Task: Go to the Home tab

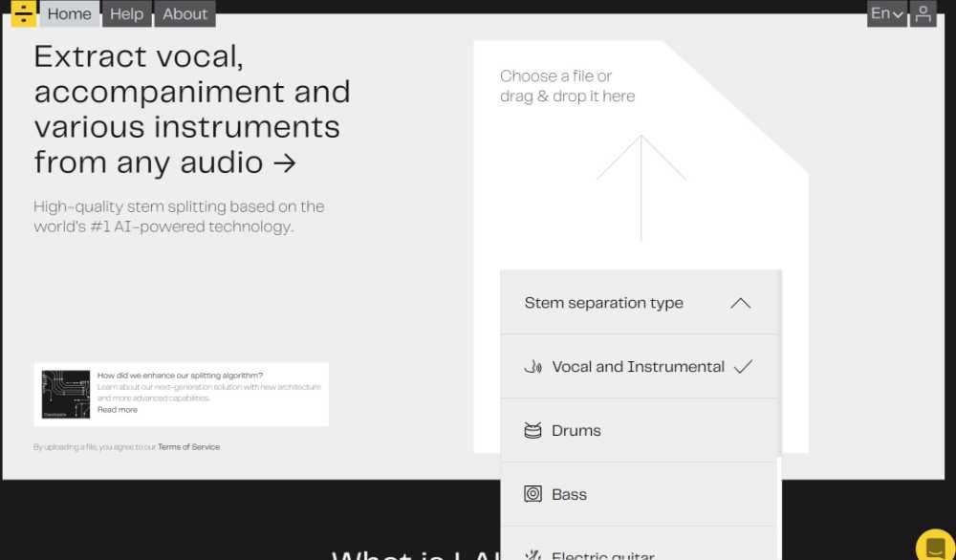Action: point(69,13)
